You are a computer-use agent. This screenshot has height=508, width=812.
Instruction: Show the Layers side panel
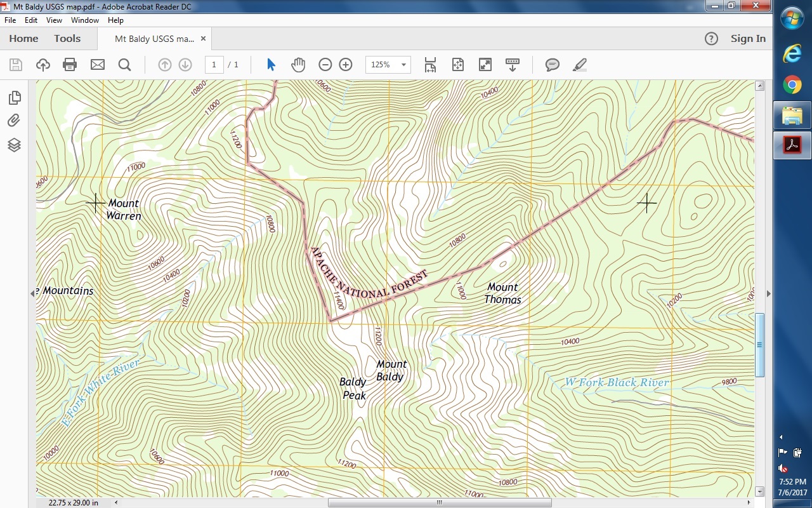14,145
